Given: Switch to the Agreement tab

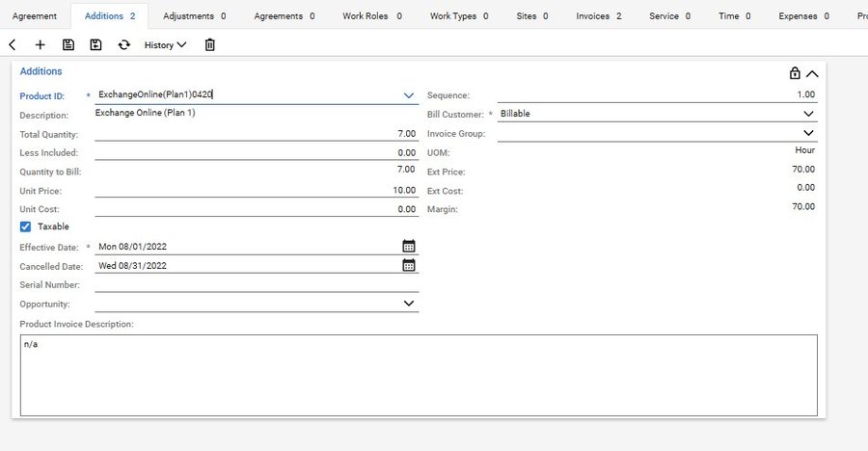Looking at the screenshot, I should [x=35, y=16].
